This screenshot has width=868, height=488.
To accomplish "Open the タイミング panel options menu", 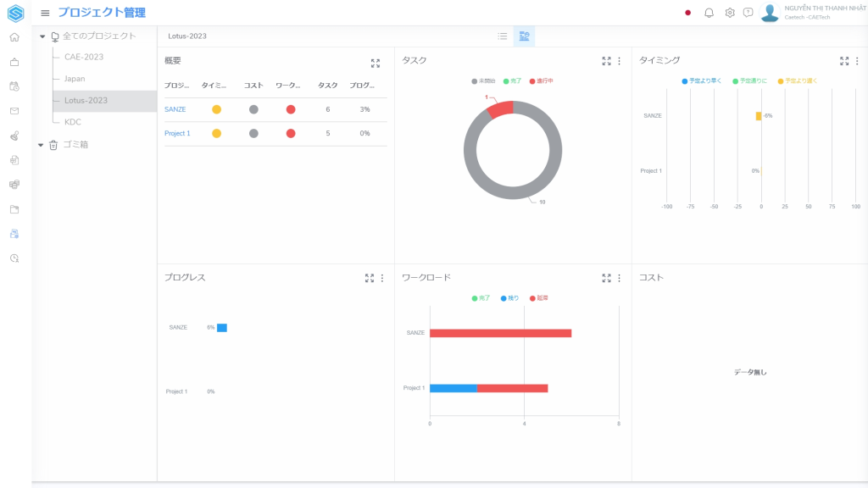I will point(856,61).
